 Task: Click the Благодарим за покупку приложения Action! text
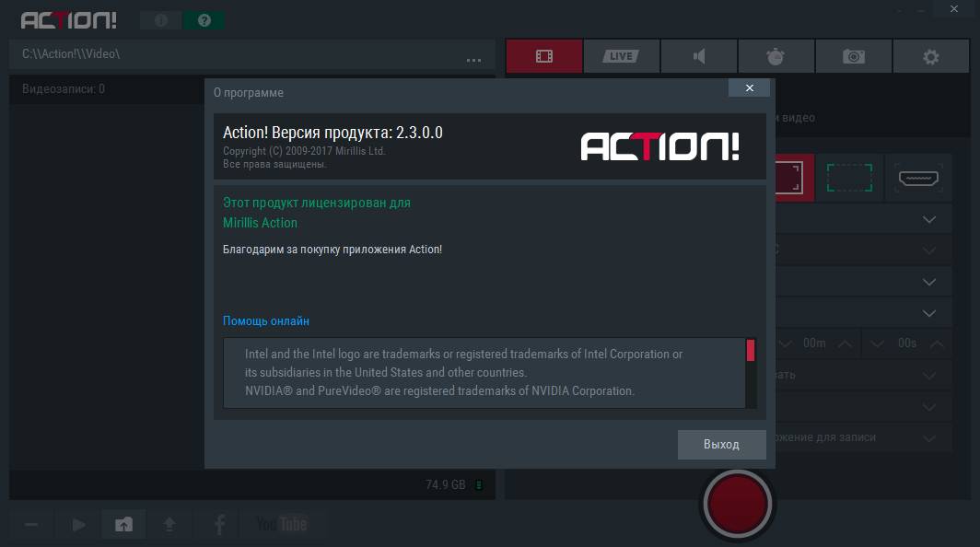(332, 249)
